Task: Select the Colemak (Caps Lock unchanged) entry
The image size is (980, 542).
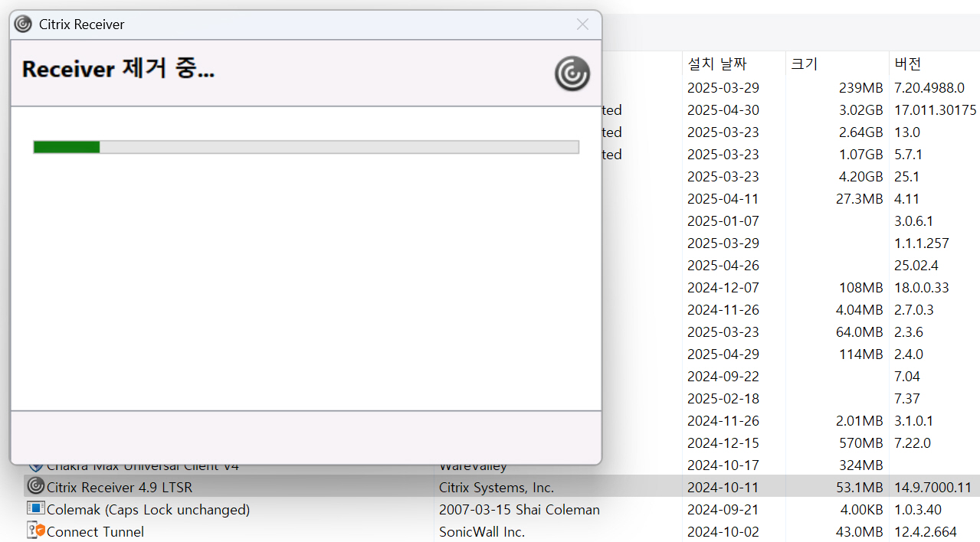Action: [148, 509]
